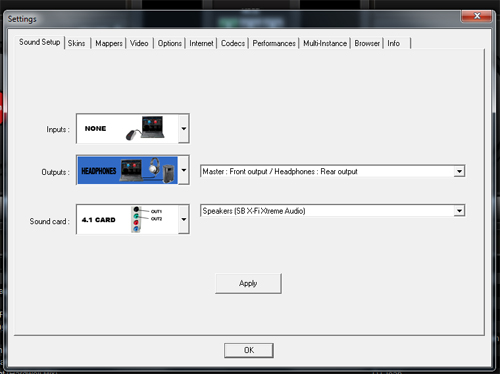500x374 pixels.
Task: Expand the Outputs configuration dropdown arrow
Action: pos(184,170)
